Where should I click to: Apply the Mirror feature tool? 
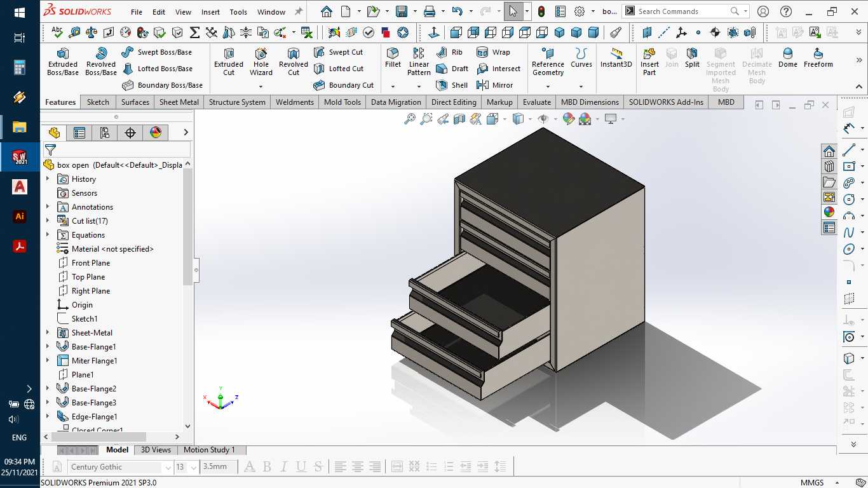pyautogui.click(x=494, y=85)
